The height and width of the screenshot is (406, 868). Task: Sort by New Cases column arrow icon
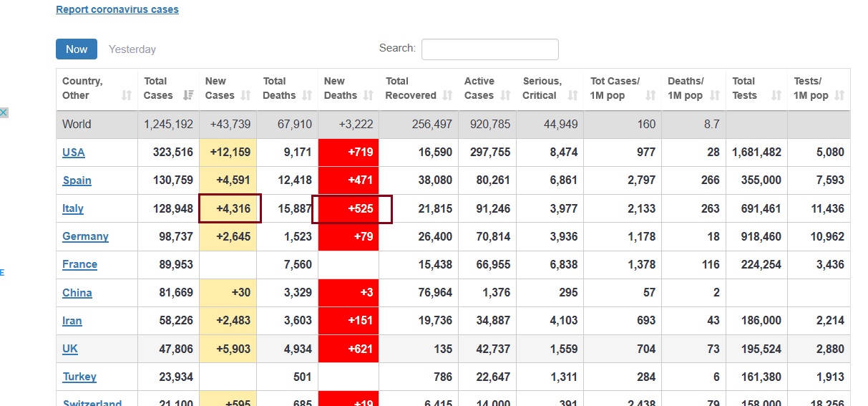[x=246, y=95]
